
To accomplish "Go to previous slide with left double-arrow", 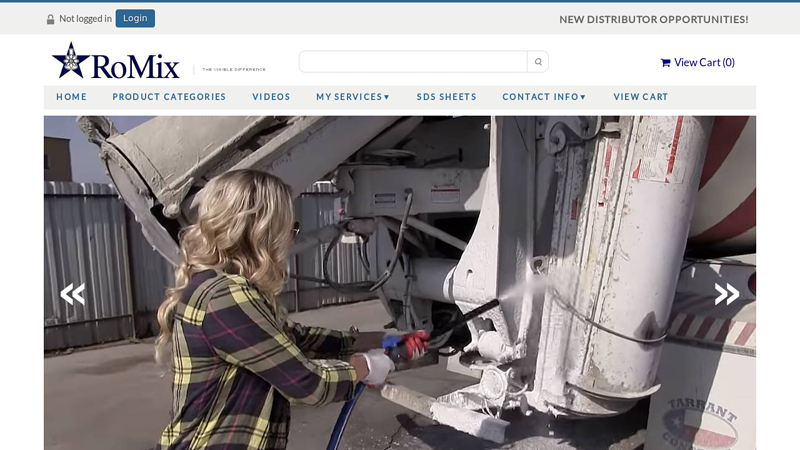I will pyautogui.click(x=72, y=293).
